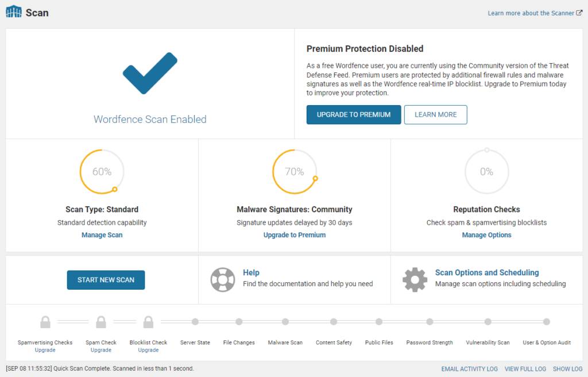This screenshot has width=588, height=377.
Task: Click the Quick Scan Complete status message
Action: click(x=100, y=369)
